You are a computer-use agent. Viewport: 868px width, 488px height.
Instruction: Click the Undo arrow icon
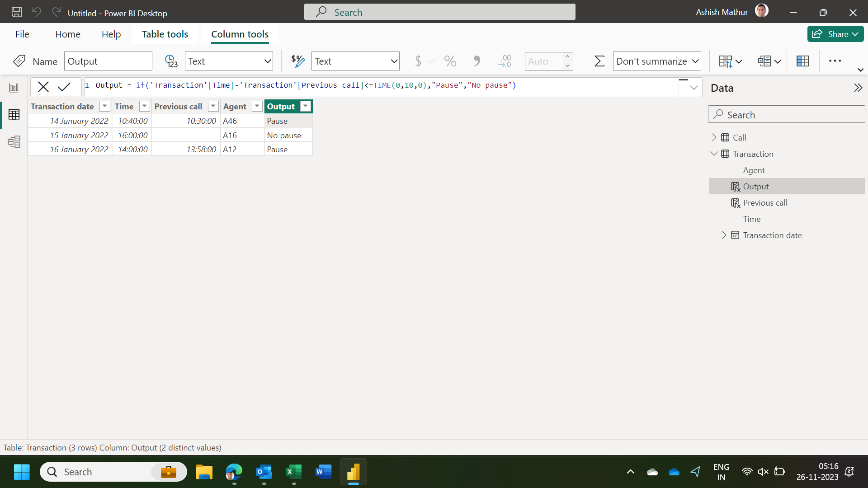37,12
